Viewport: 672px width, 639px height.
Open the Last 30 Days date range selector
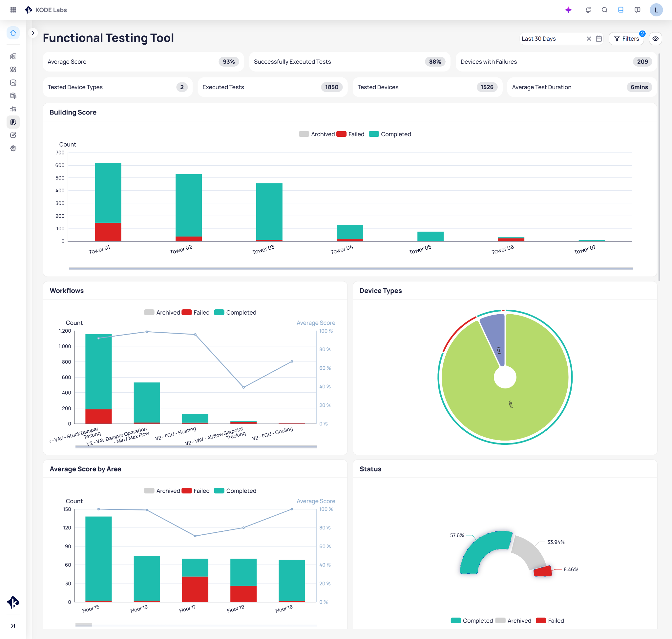[545, 38]
